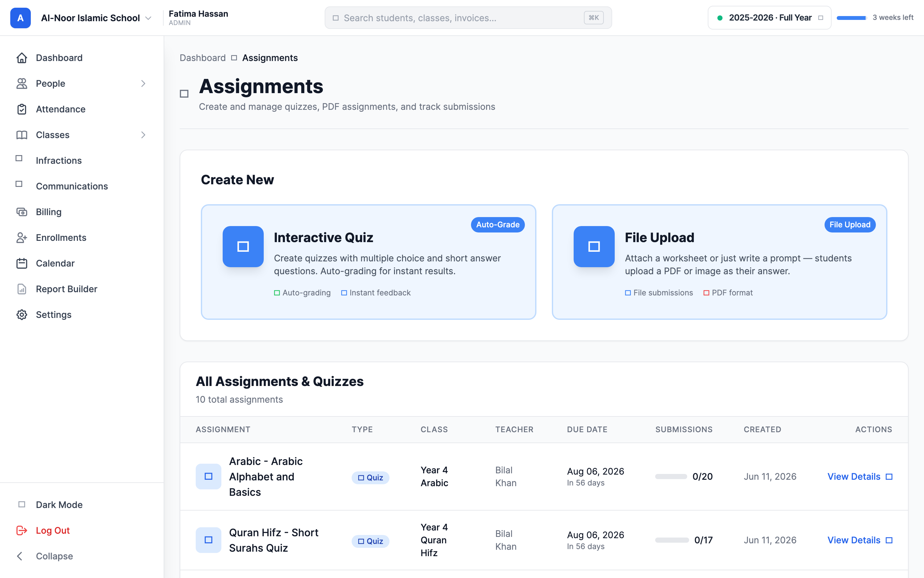
Task: Click '10 total assignments' text
Action: click(239, 399)
